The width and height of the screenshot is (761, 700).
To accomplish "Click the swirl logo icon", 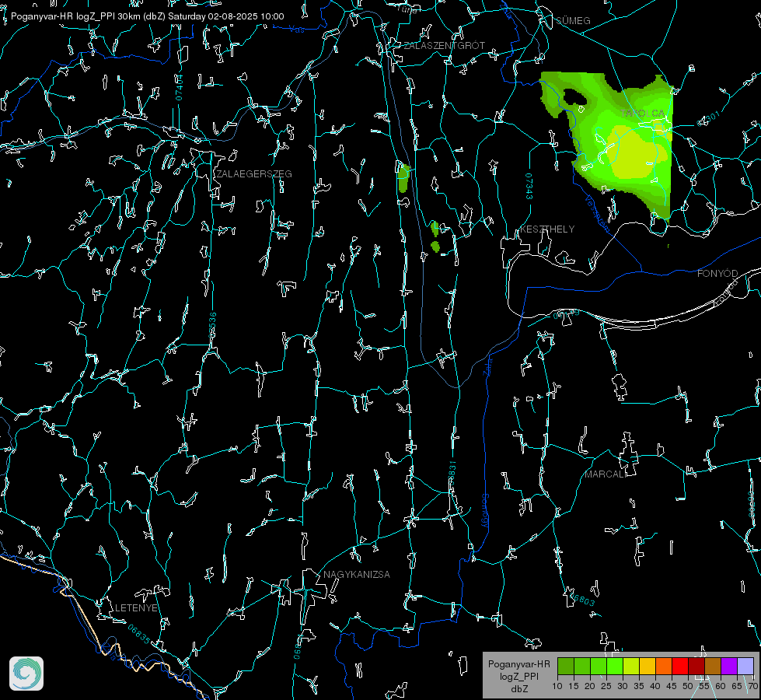I will pos(26,674).
